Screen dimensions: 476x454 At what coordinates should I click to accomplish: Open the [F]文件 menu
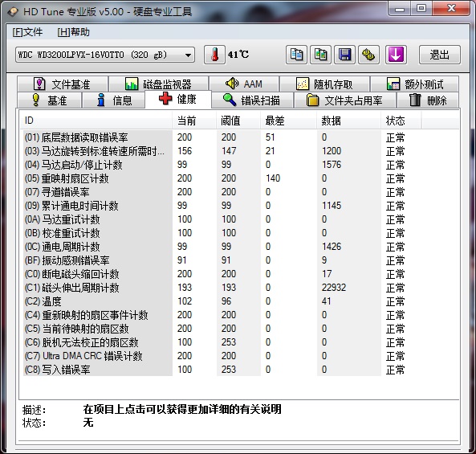27,32
